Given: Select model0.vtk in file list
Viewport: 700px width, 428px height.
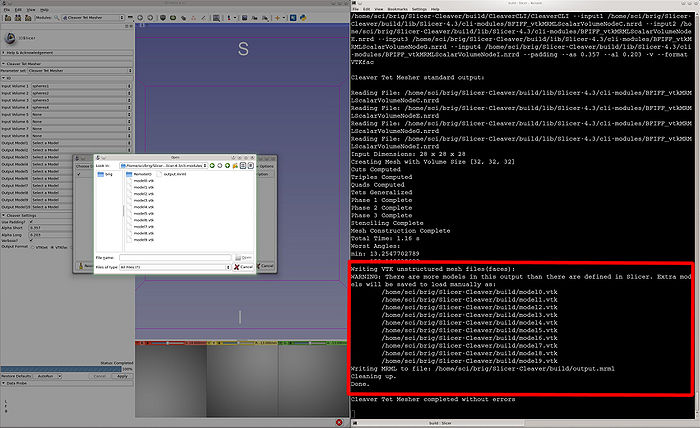Looking at the screenshot, I should 143,180.
